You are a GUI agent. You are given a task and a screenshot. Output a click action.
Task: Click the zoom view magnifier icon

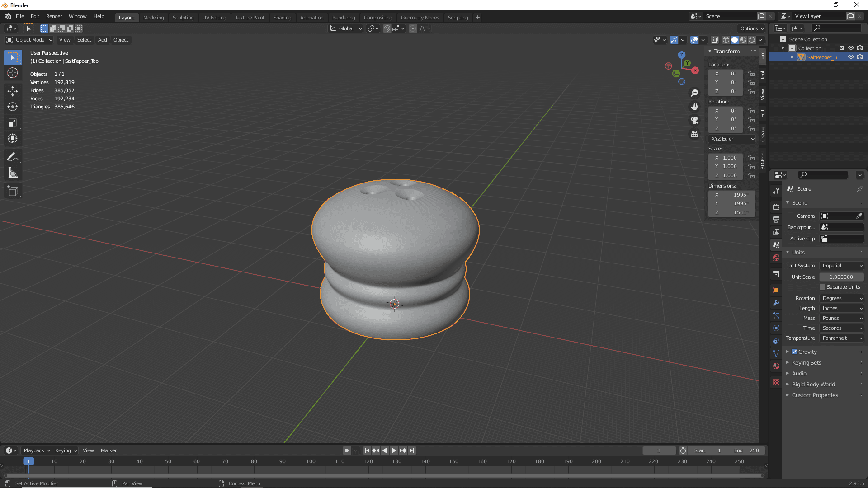coord(694,93)
